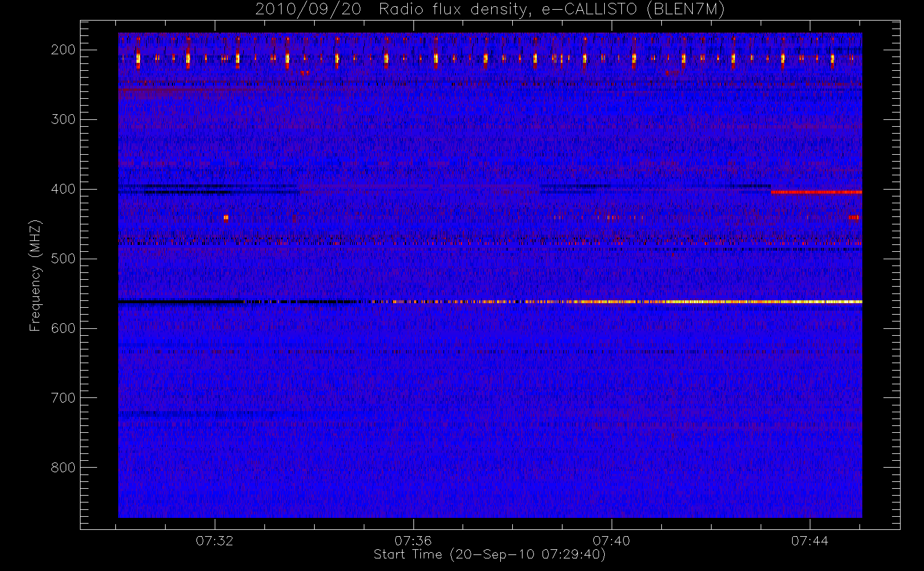Click the 07:32 time tick label
The image size is (924, 571).
pyautogui.click(x=215, y=541)
